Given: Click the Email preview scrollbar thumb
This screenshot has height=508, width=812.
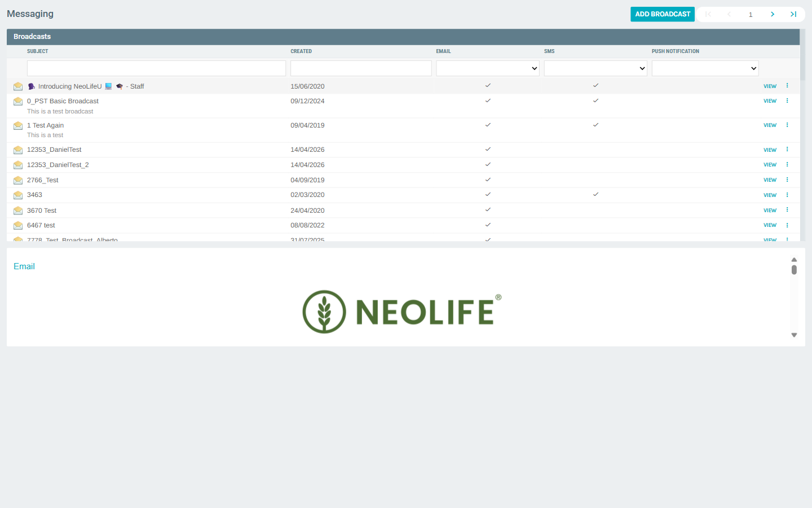Looking at the screenshot, I should tap(794, 270).
